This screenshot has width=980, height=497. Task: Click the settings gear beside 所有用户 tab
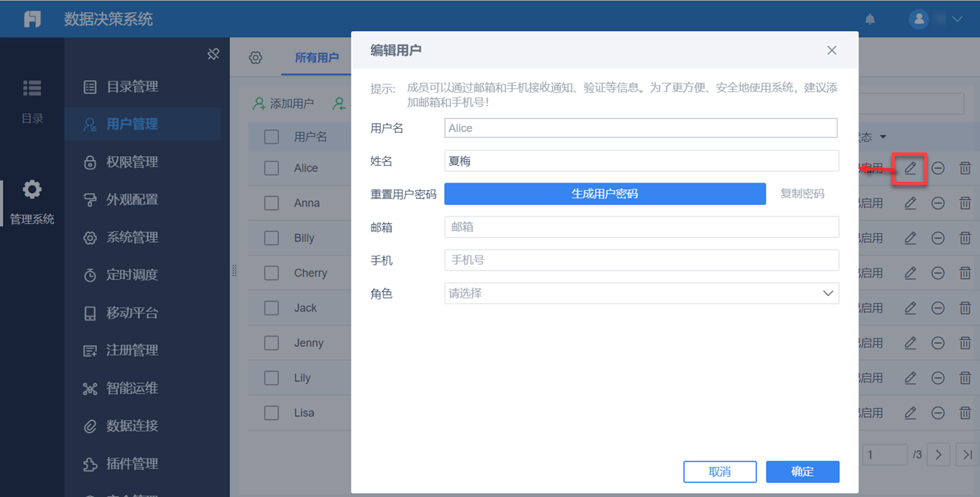(256, 58)
